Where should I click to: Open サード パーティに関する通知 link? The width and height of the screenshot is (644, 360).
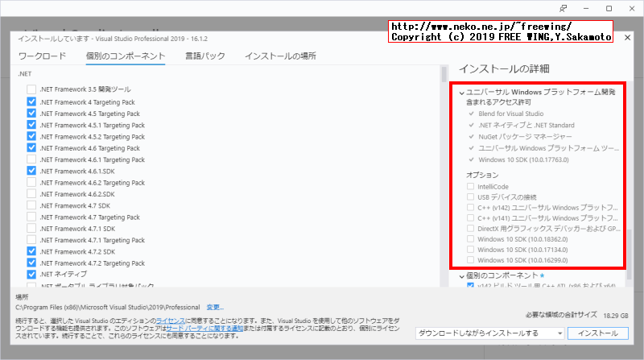(204, 328)
